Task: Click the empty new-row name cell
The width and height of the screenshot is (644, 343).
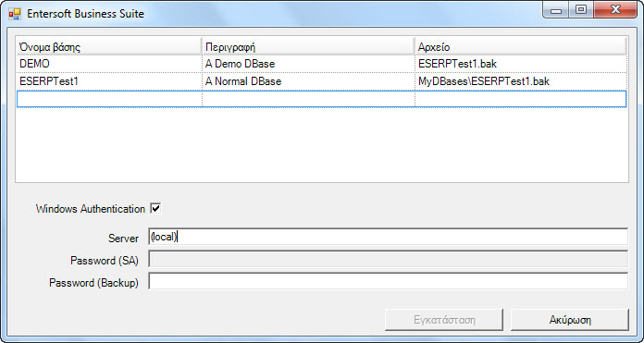Action: pyautogui.click(x=109, y=99)
